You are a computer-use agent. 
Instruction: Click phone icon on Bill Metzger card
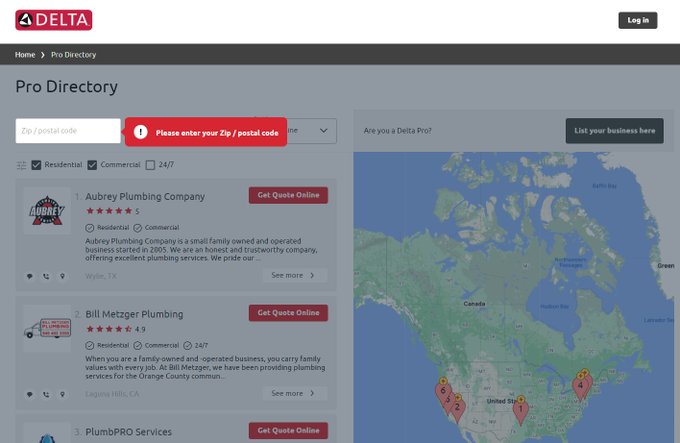click(x=46, y=394)
